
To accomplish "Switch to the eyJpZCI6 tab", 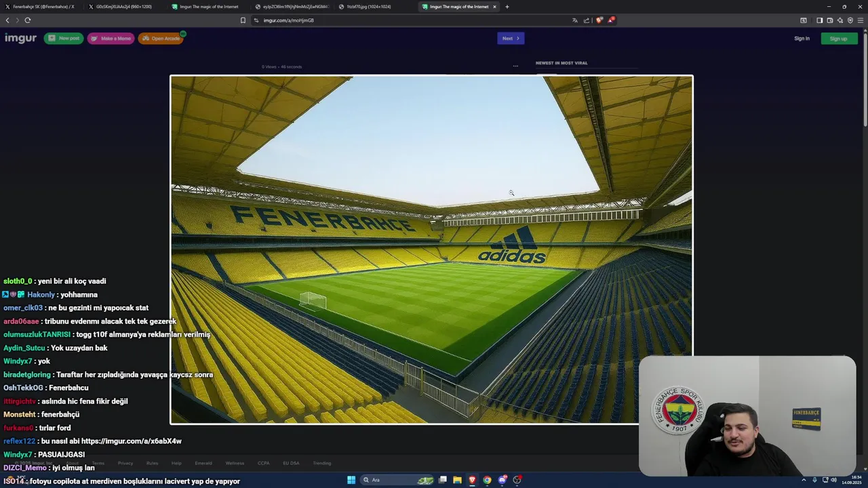I will coord(292,7).
